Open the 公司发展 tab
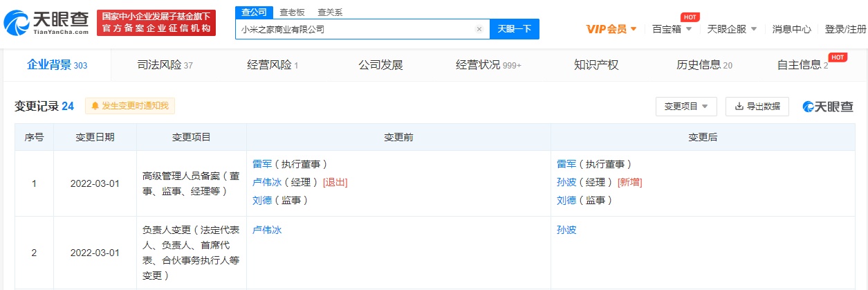868x290 pixels. click(x=380, y=65)
